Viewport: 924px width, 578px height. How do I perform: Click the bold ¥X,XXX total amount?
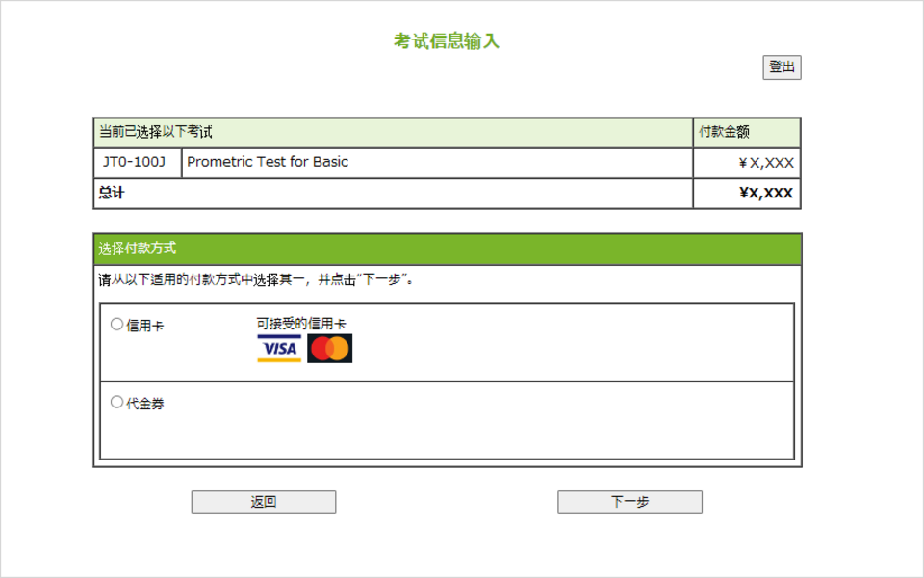767,193
